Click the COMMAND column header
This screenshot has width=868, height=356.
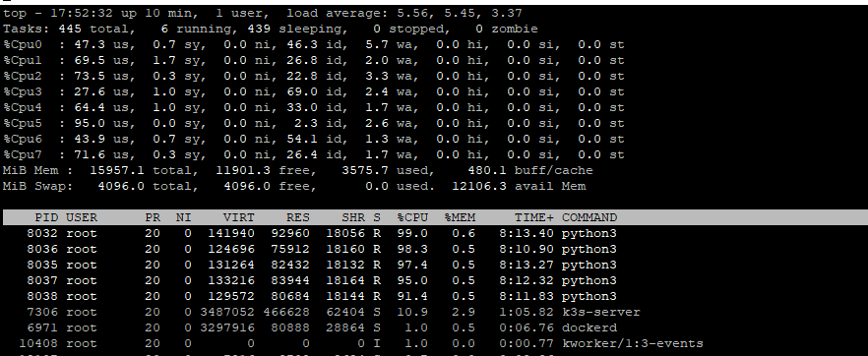click(x=589, y=217)
